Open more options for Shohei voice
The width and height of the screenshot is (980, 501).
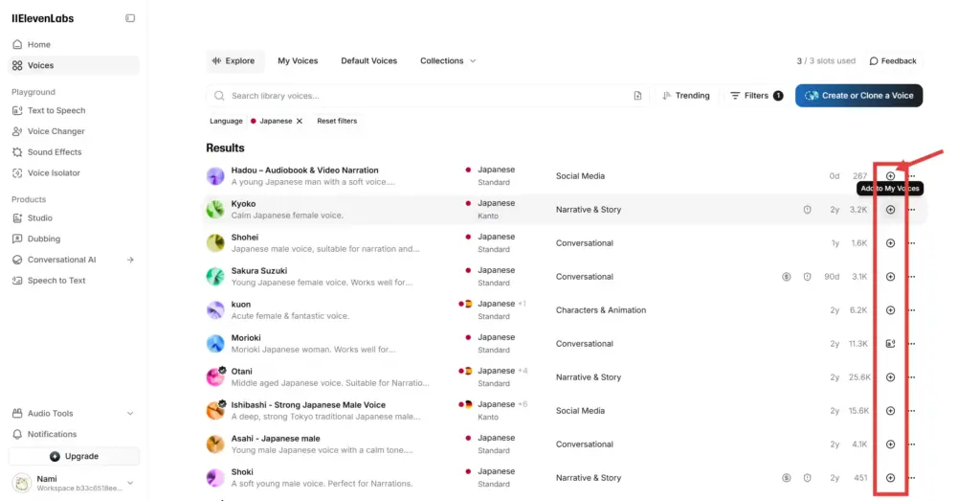tap(912, 243)
